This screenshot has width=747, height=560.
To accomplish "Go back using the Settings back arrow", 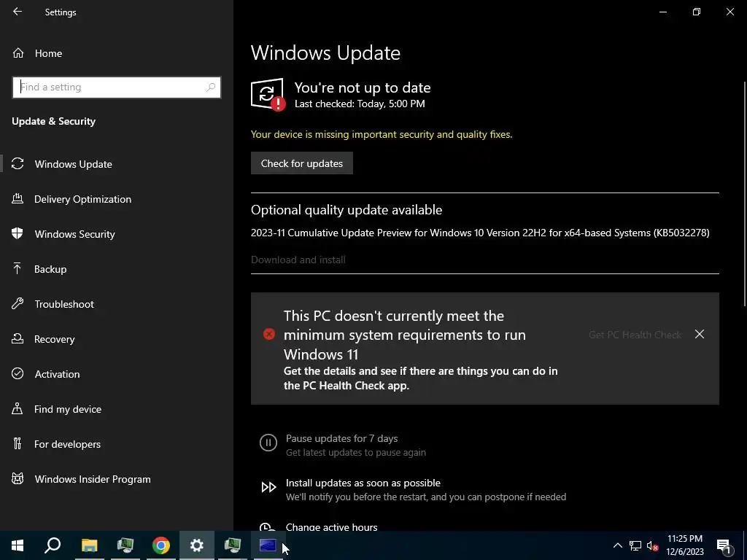I will (18, 12).
